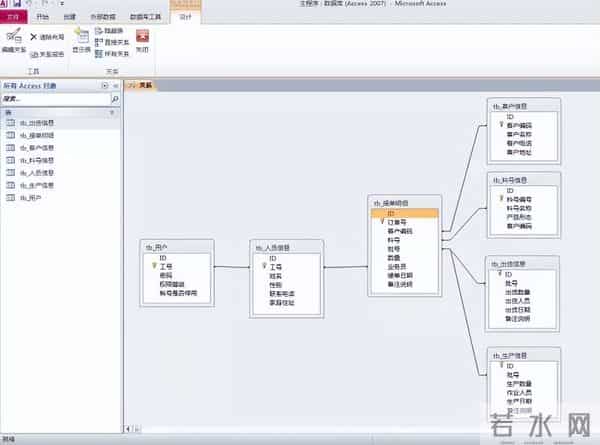Select the 关系 document tab
600x445 pixels.
pyautogui.click(x=142, y=86)
